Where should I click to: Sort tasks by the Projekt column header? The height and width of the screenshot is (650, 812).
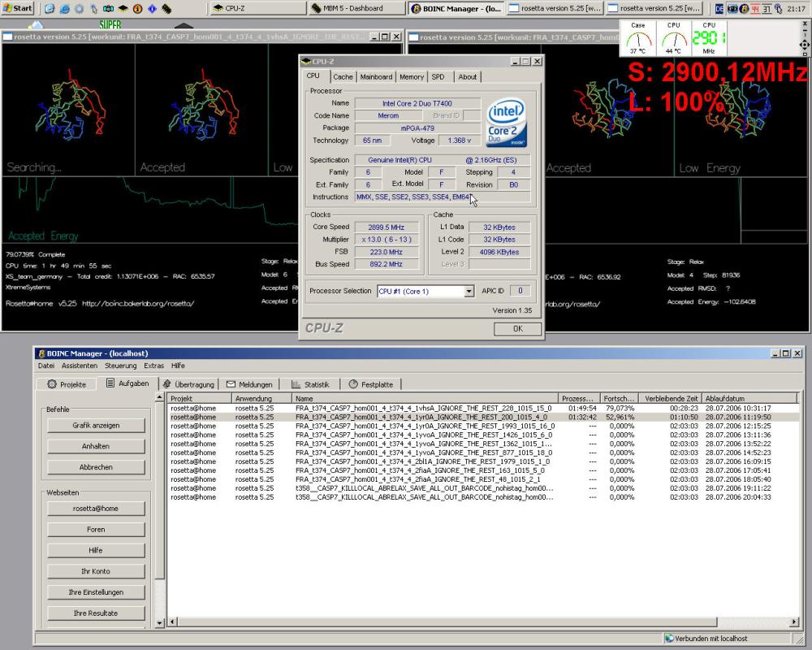point(200,399)
